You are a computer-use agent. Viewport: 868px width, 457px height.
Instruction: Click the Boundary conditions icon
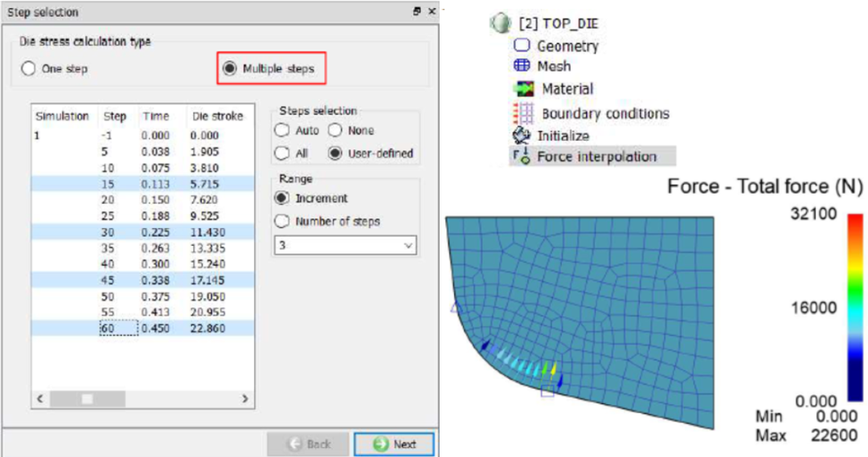[x=523, y=112]
